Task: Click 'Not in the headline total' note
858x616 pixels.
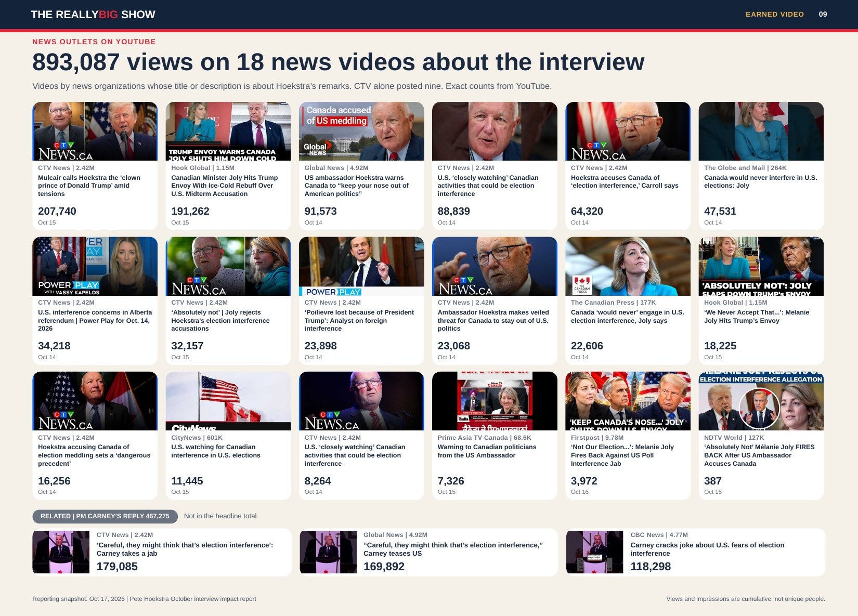Action: pos(220,516)
